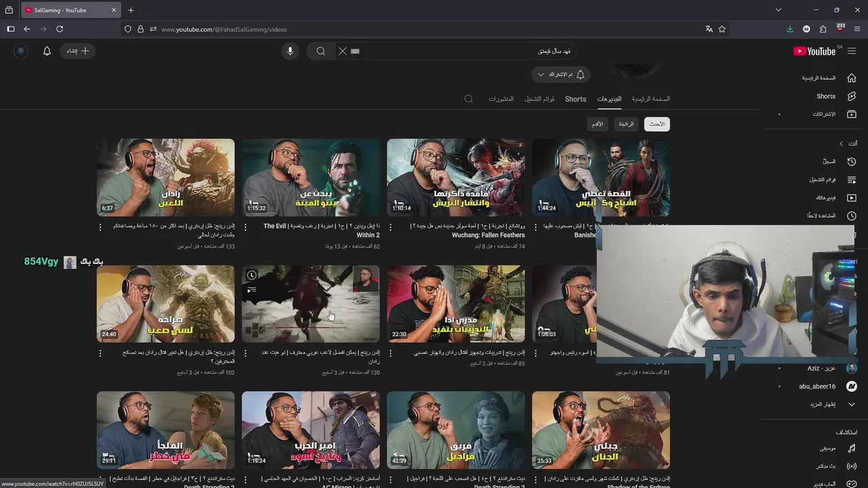
Task: Reload the page
Action: (x=60, y=29)
